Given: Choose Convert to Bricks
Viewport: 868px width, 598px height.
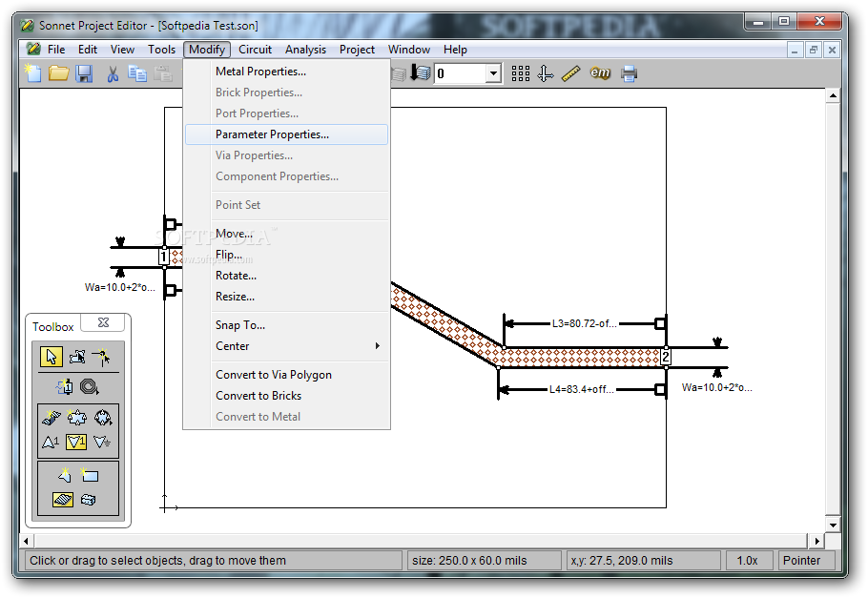Looking at the screenshot, I should (287, 396).
